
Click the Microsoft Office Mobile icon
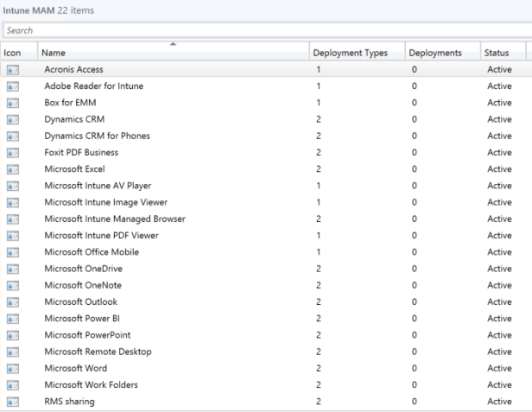pos(13,253)
